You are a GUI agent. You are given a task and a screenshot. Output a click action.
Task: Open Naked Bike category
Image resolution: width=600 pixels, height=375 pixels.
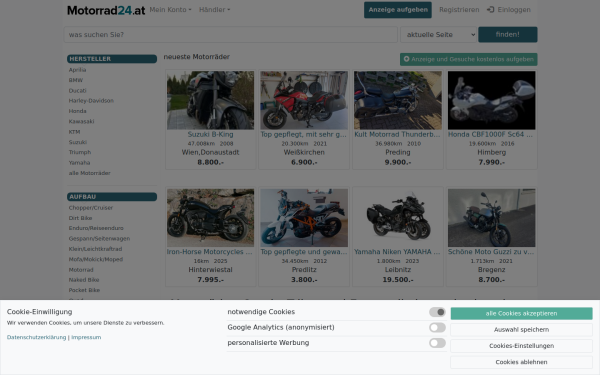(84, 280)
